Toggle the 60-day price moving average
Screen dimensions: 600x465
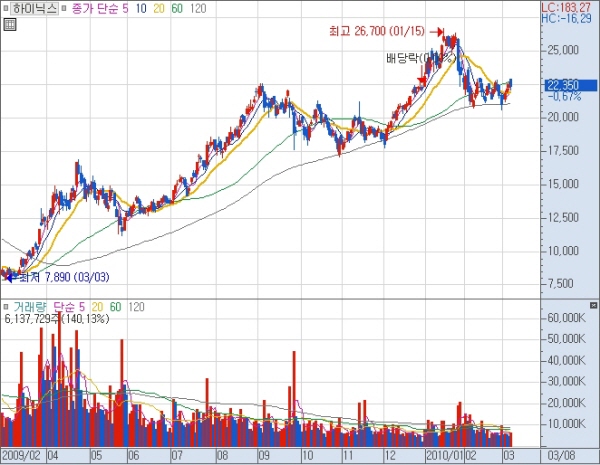tap(177, 9)
